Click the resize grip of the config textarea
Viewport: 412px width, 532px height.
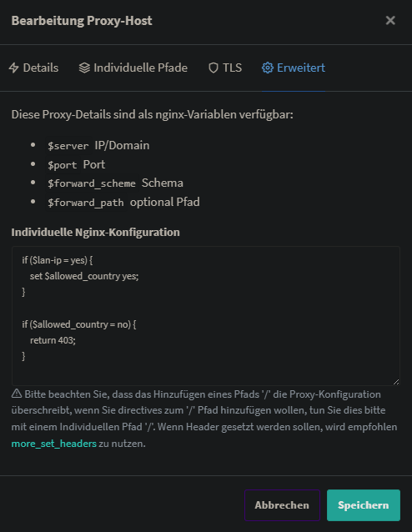[x=396, y=382]
